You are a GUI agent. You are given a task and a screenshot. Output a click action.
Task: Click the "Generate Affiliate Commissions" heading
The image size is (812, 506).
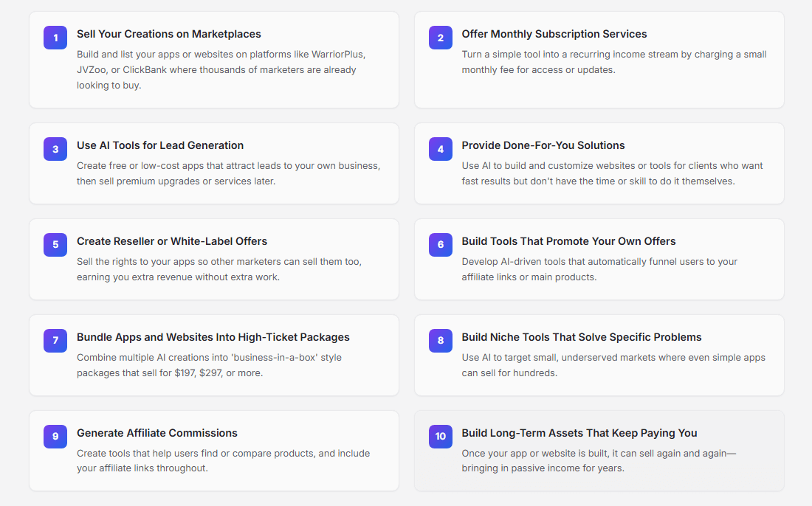(157, 433)
